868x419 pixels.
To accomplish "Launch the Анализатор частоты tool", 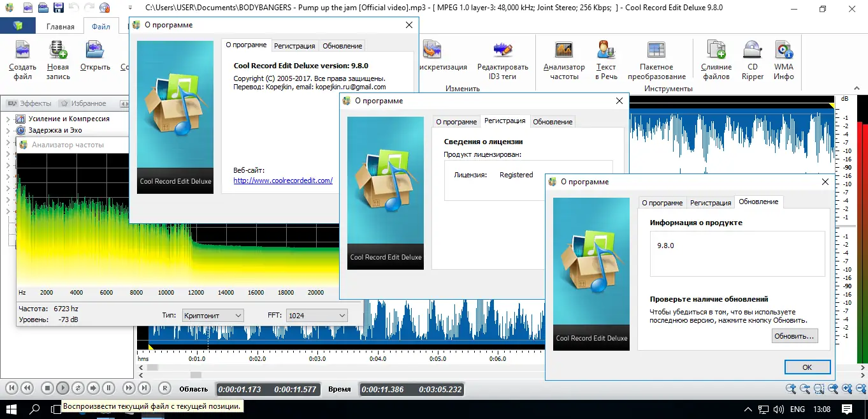I will pyautogui.click(x=564, y=61).
